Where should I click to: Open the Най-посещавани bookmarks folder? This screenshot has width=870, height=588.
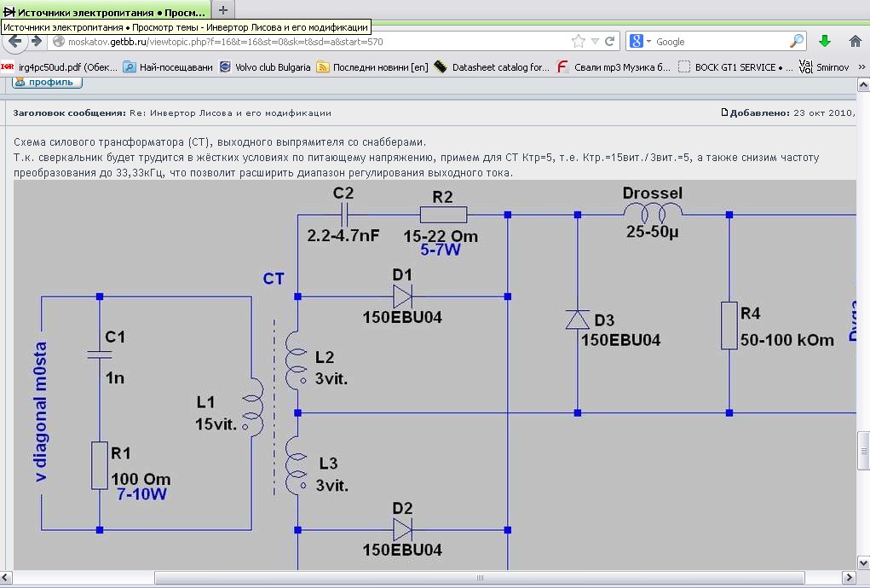coord(168,67)
